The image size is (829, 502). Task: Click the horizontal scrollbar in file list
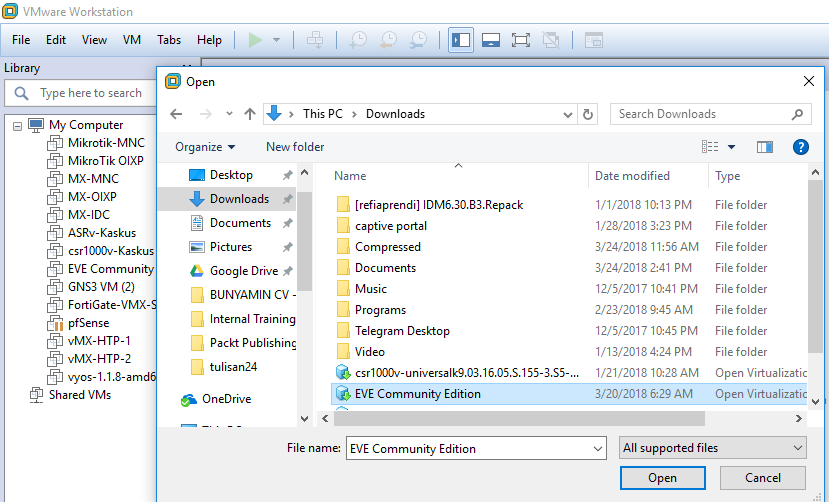(x=519, y=419)
